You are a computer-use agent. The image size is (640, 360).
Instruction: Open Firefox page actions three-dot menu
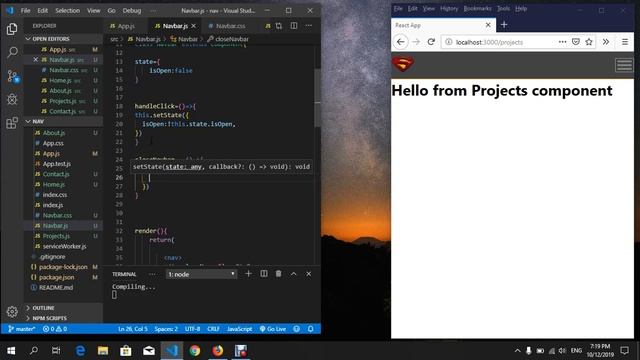tap(562, 42)
